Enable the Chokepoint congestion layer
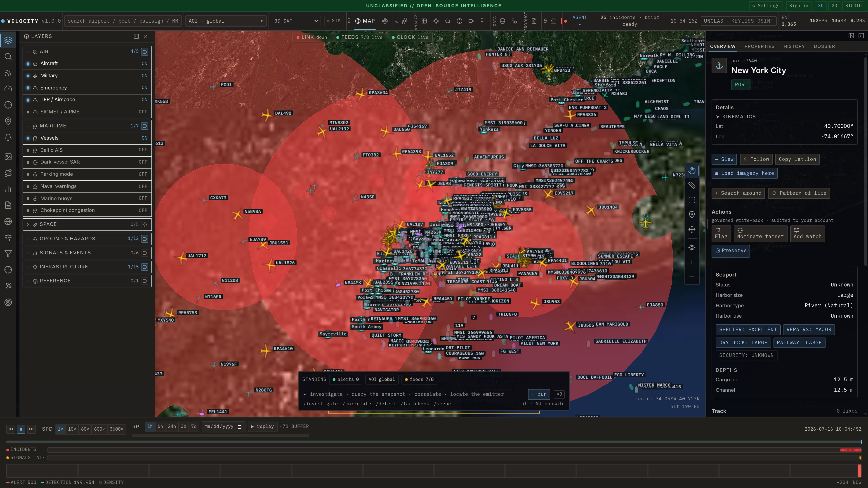This screenshot has height=488, width=868. [x=87, y=210]
